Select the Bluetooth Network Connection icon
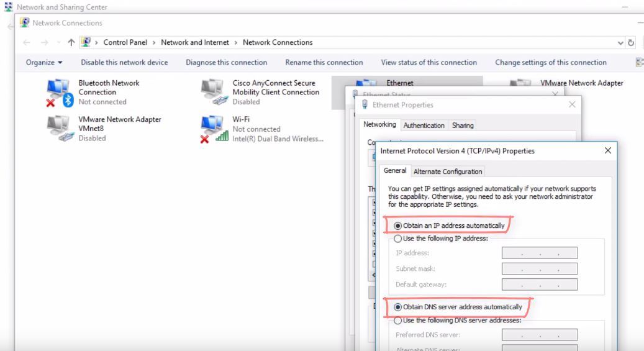 point(60,93)
